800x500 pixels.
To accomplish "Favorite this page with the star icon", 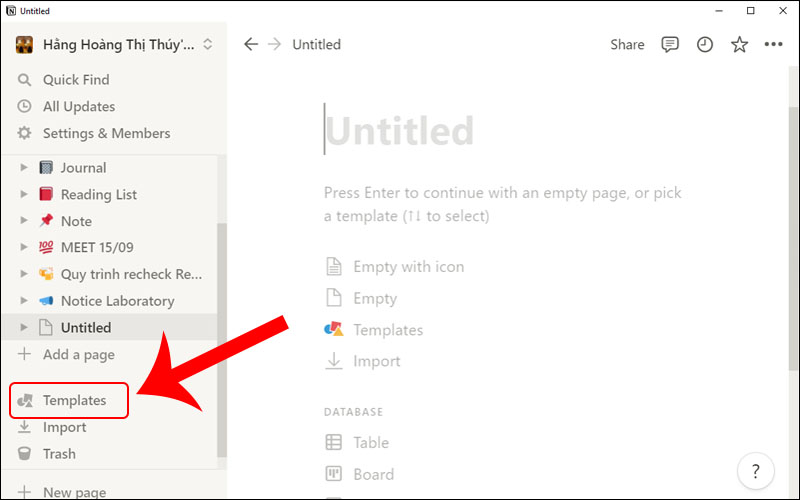I will [x=739, y=44].
